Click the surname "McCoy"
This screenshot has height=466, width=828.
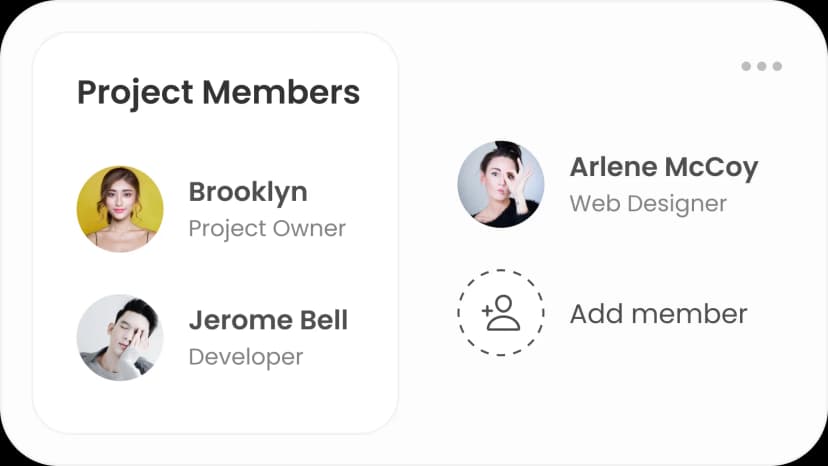[712, 167]
